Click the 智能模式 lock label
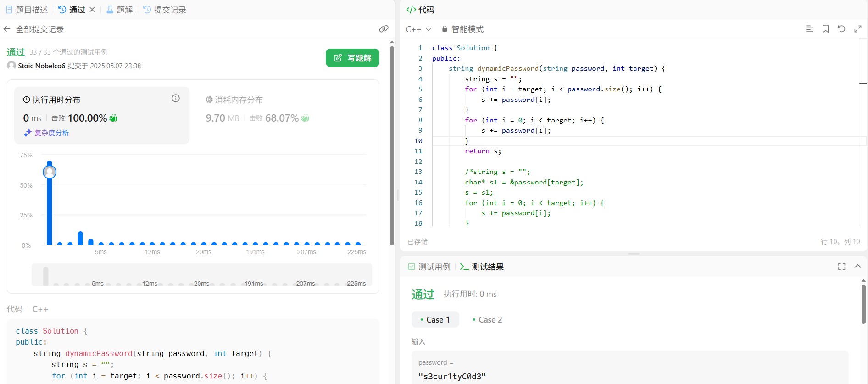This screenshot has height=384, width=868. click(462, 29)
